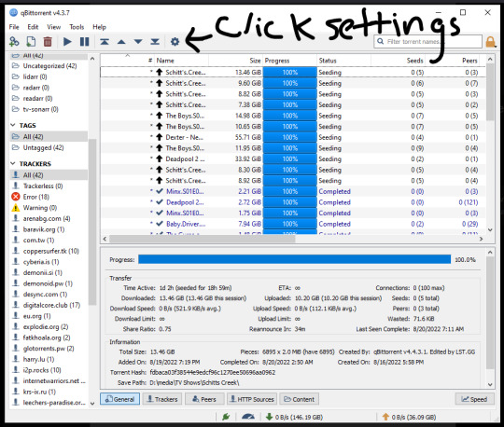Sort by the Name column header
The image size is (504, 427).
[x=182, y=61]
